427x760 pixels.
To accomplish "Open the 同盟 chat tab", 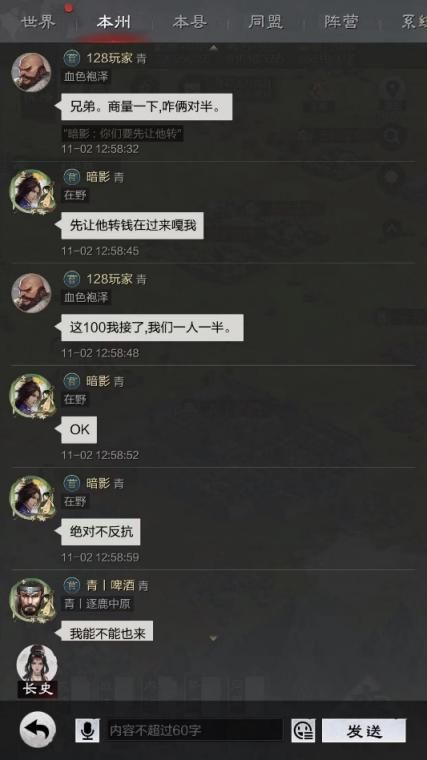I will (x=266, y=22).
